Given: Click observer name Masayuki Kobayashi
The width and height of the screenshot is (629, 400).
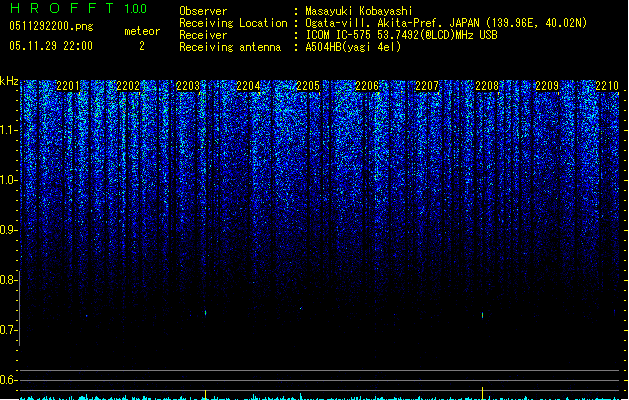Looking at the screenshot, I should 359,11.
